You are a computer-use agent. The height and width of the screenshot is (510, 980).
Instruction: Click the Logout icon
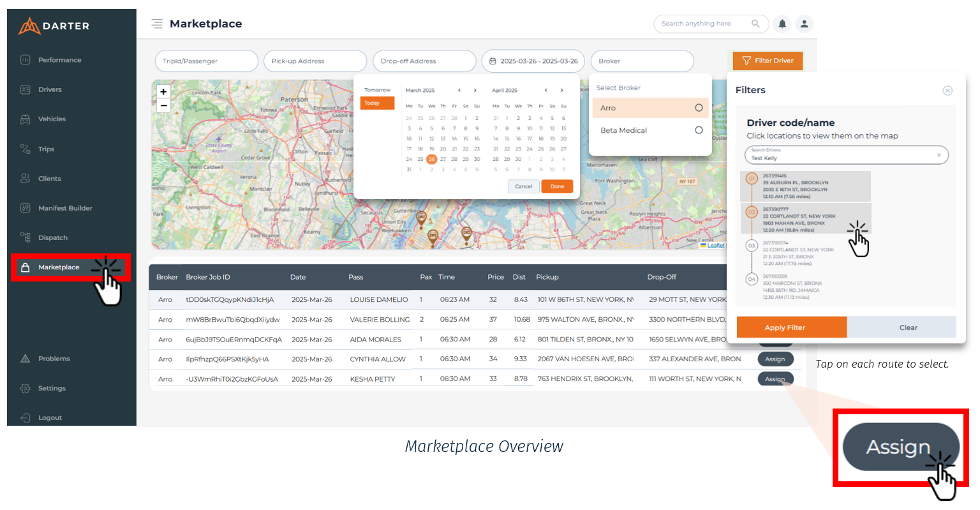(26, 417)
